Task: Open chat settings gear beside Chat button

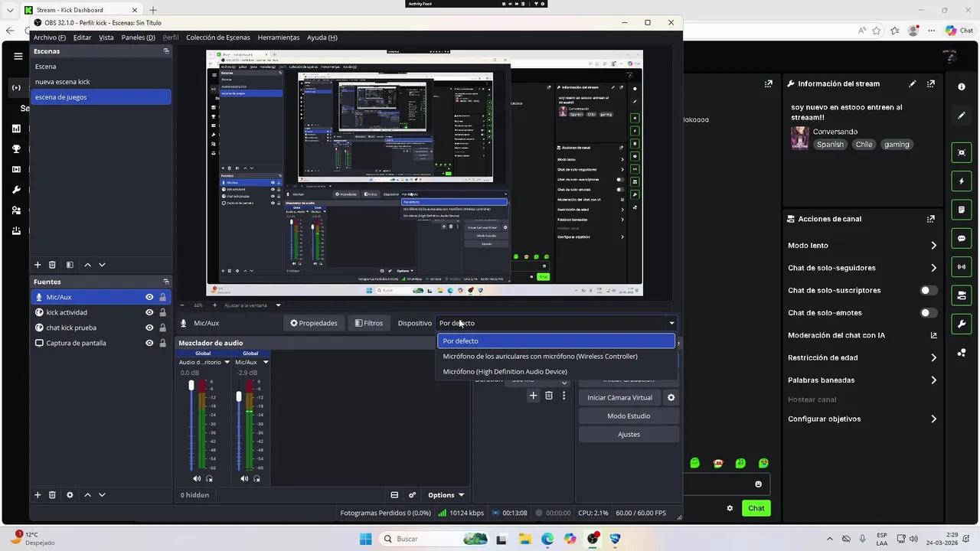Action: [x=730, y=508]
